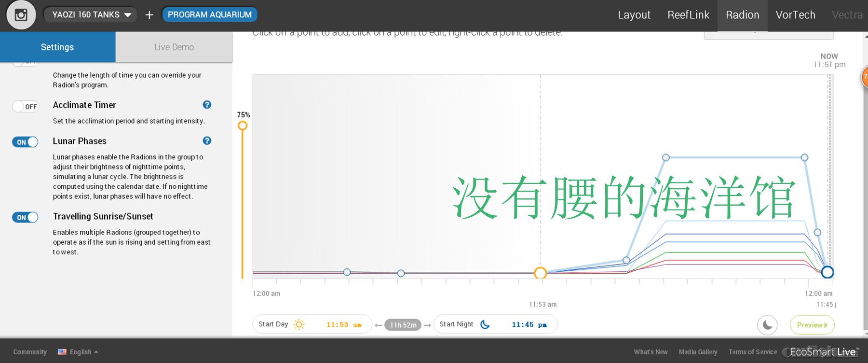Open the VorTech menu item

coord(795,15)
